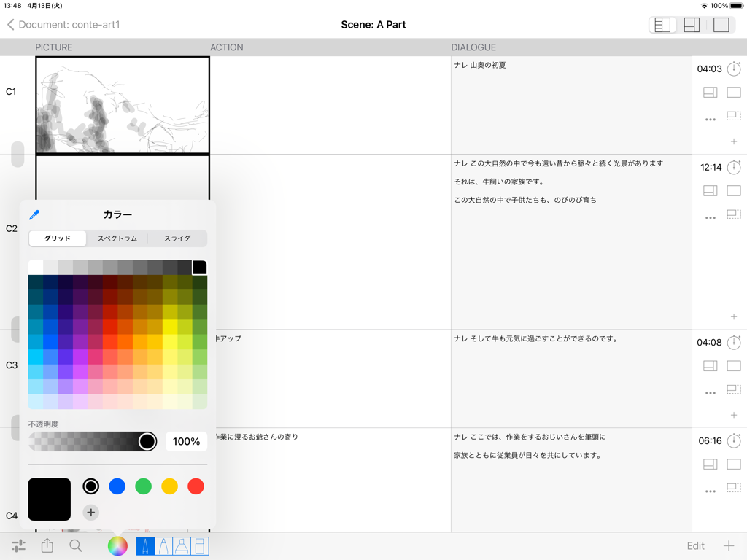
Task: Tap the Edit button
Action: point(694,545)
